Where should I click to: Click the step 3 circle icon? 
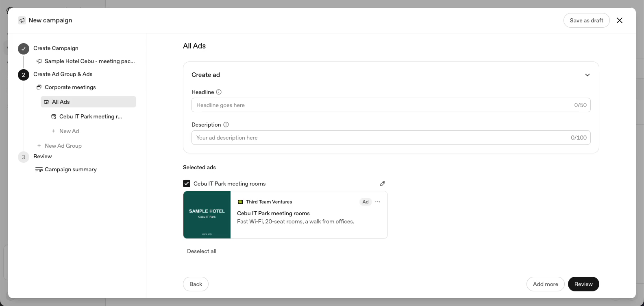click(x=24, y=157)
